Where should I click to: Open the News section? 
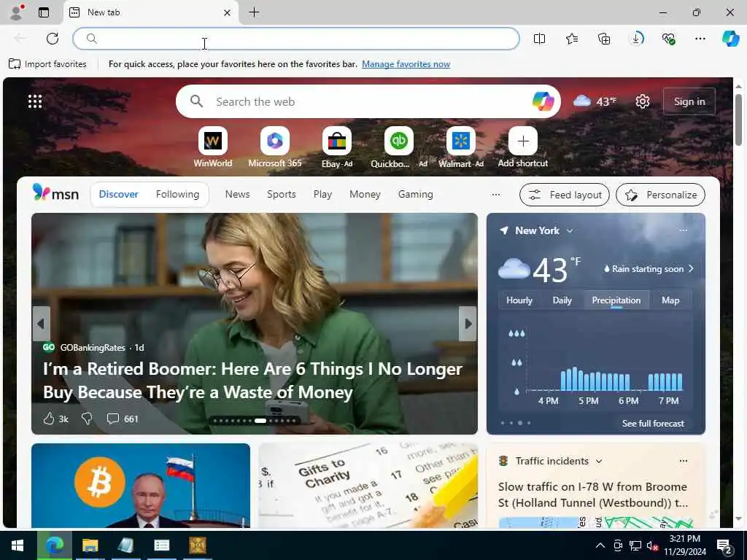click(x=237, y=194)
